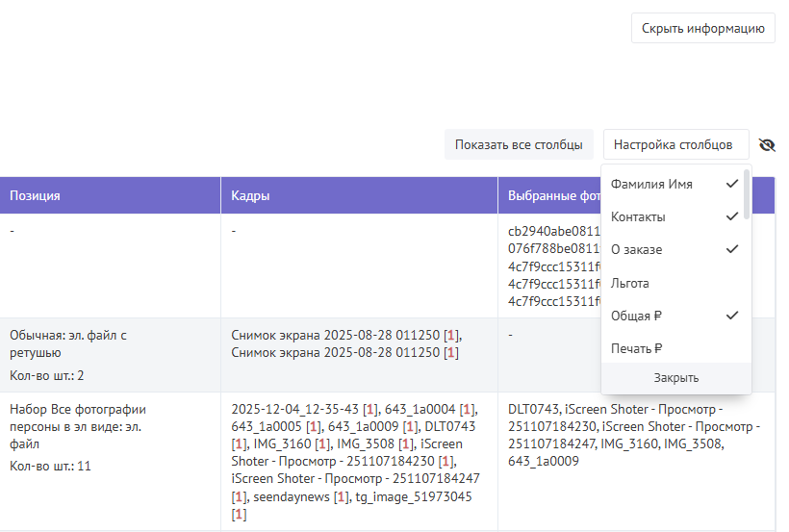Uncheck the Фамилия Имя column option
789x532 pixels.
pos(674,184)
